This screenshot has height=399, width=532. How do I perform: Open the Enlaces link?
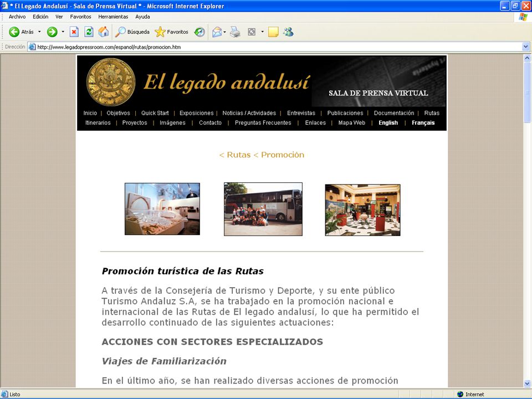[315, 123]
